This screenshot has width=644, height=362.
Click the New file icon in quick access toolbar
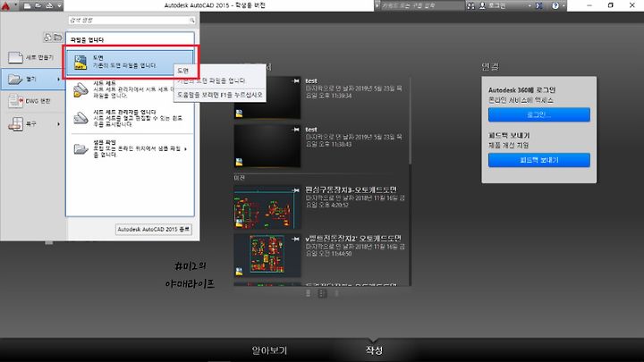pyautogui.click(x=28, y=5)
